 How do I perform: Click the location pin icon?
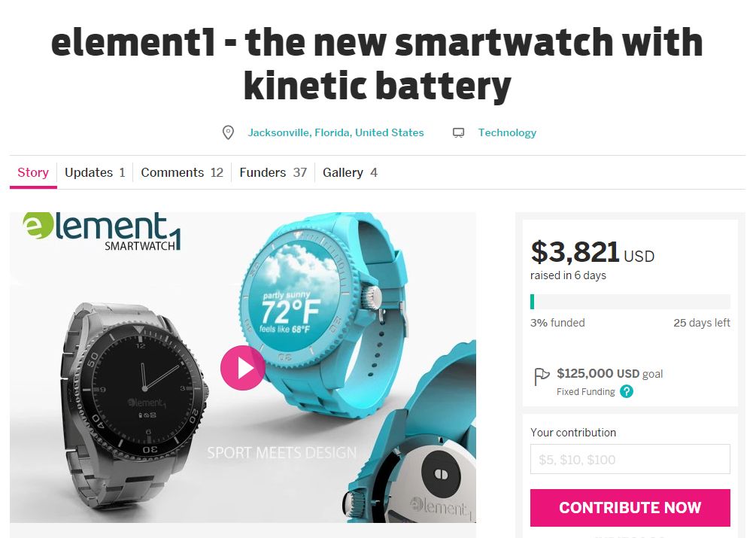[x=228, y=132]
